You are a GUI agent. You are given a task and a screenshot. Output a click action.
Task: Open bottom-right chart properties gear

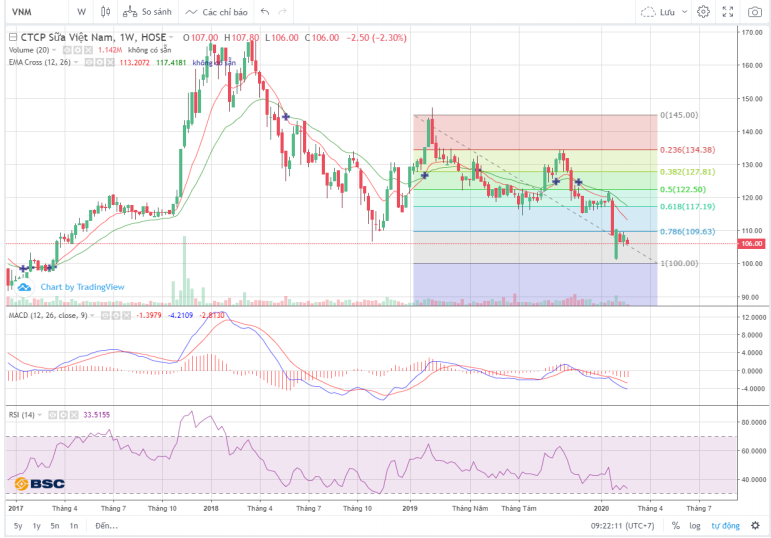coord(756,526)
